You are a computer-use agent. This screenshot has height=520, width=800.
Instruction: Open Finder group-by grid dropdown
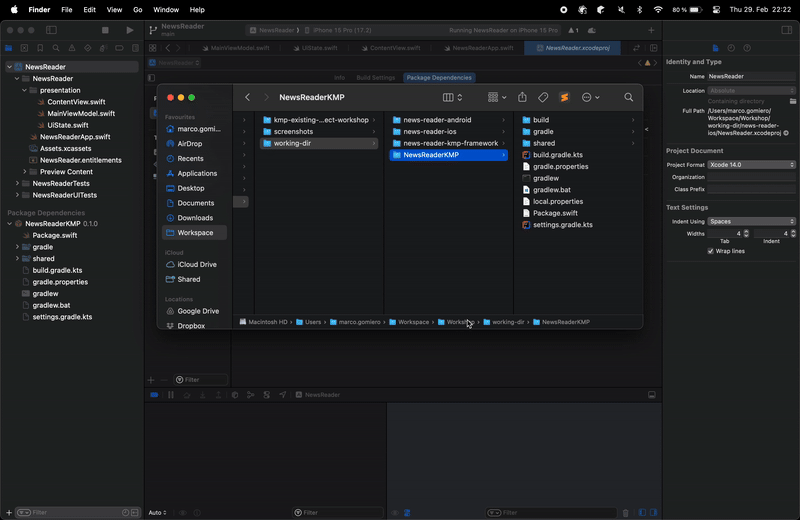click(496, 97)
